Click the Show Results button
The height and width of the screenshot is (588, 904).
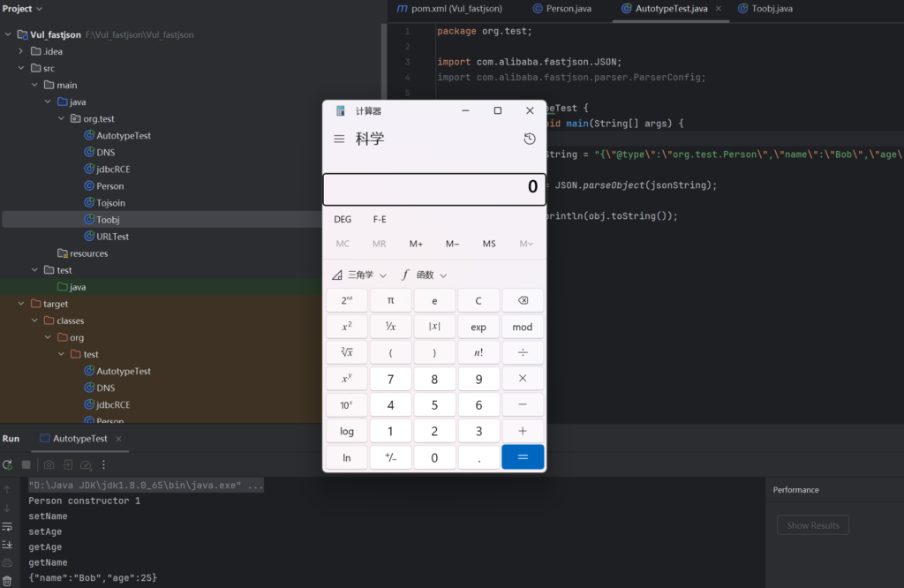click(x=813, y=525)
